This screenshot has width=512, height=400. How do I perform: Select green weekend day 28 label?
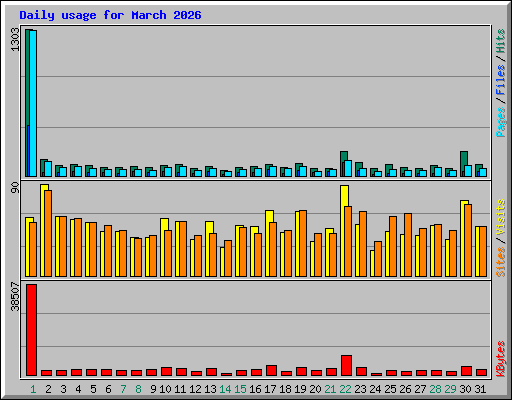pos(435,389)
